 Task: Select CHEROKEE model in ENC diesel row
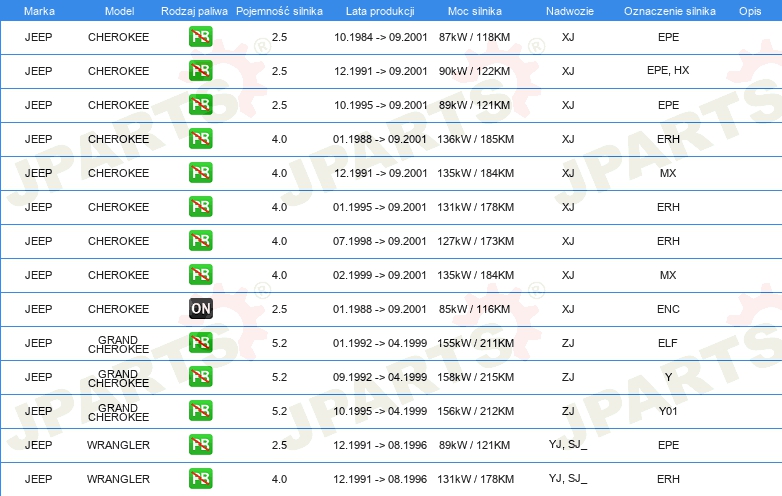tap(118, 309)
